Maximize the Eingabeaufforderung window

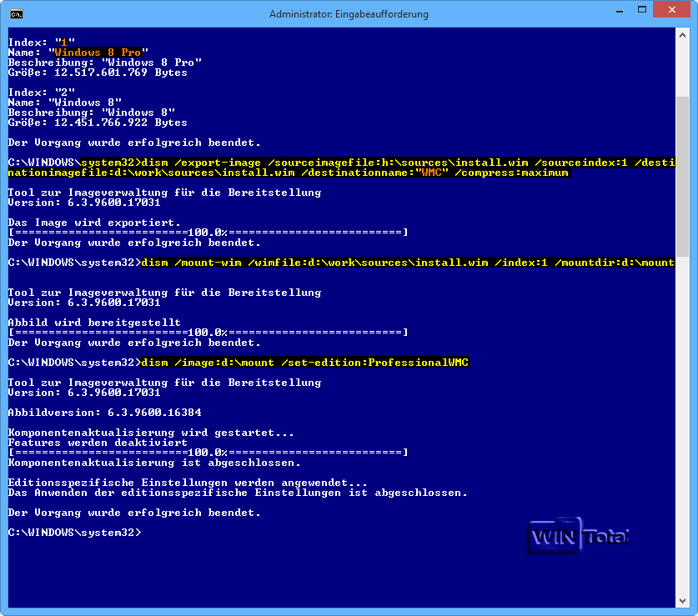(x=642, y=10)
